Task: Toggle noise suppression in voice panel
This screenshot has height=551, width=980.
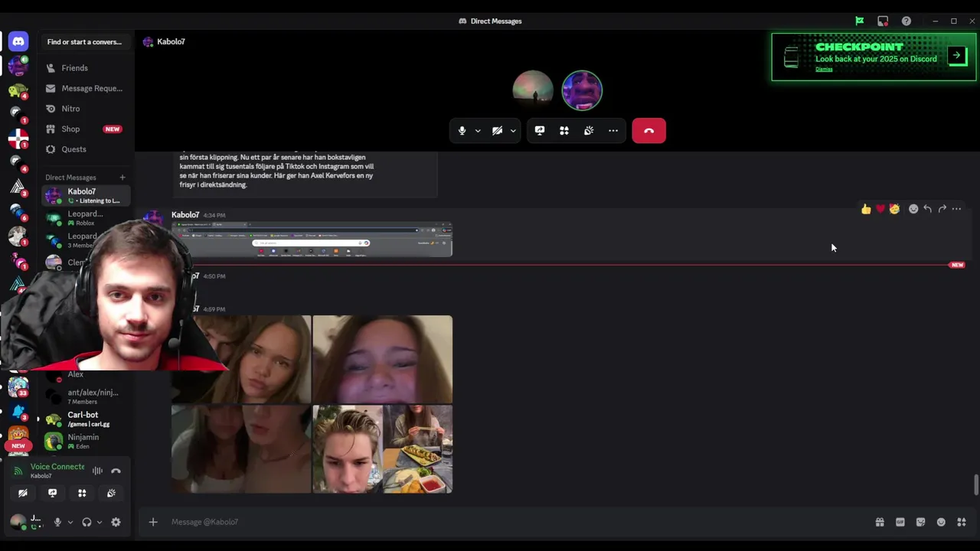Action: (x=97, y=471)
